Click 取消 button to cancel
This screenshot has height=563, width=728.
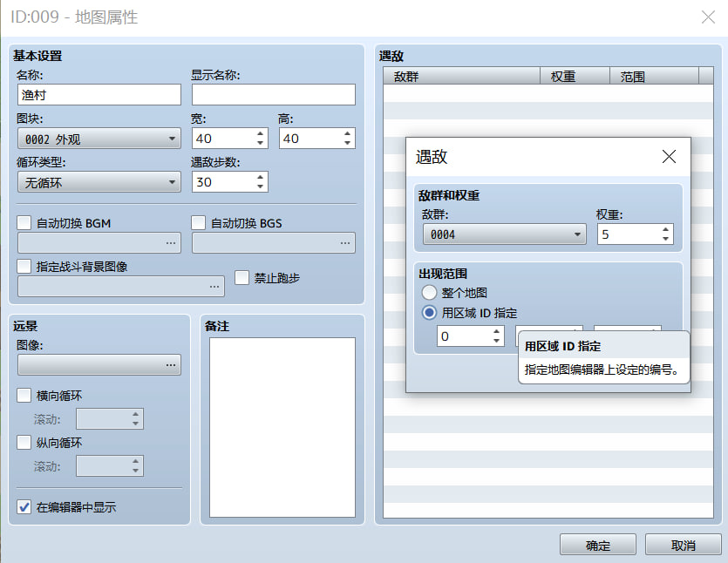point(683,545)
